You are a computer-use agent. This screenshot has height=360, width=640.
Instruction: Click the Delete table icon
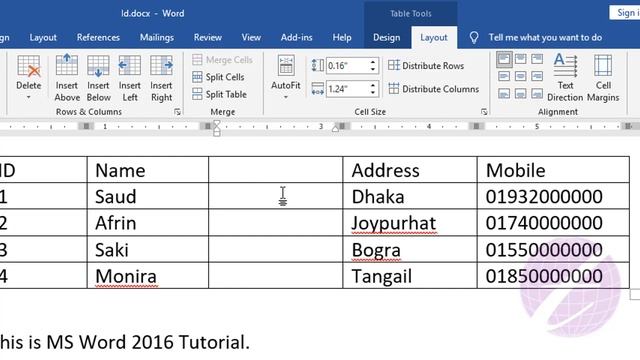[x=29, y=66]
